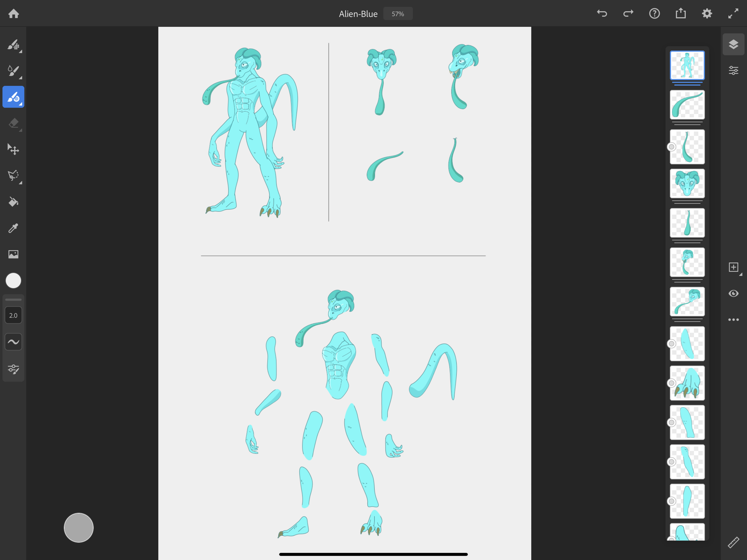Select the Live brush tool
The height and width of the screenshot is (560, 747).
click(13, 71)
